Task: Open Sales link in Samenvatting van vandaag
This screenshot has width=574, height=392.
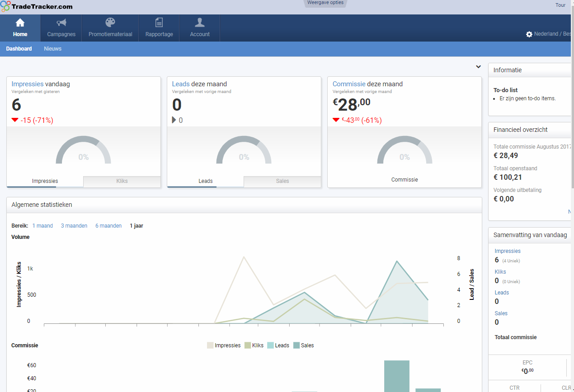Action: [x=501, y=313]
